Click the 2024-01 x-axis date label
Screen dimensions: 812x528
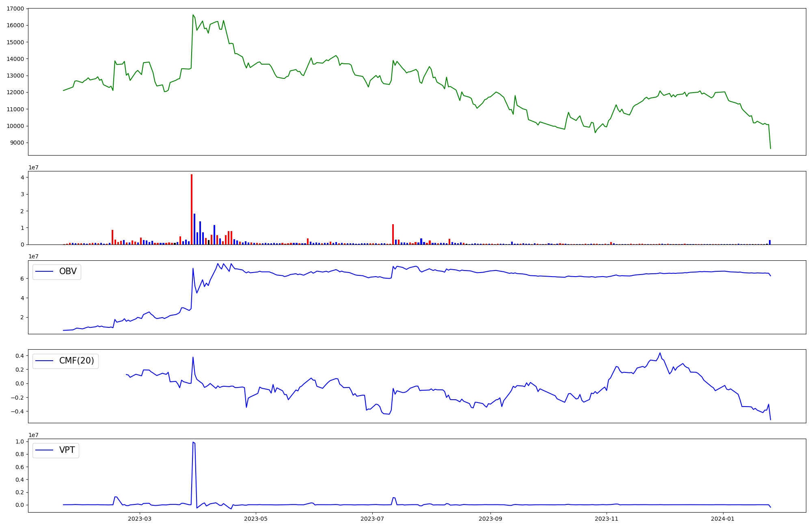pos(723,519)
